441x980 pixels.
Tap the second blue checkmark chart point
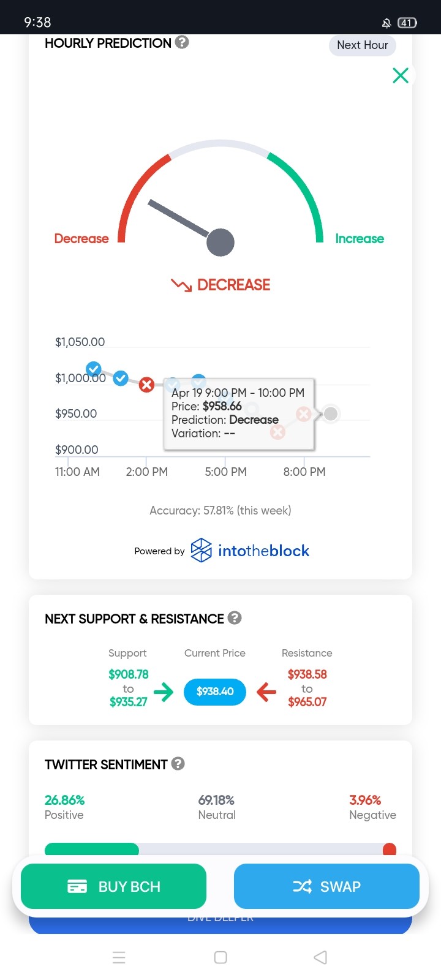121,378
